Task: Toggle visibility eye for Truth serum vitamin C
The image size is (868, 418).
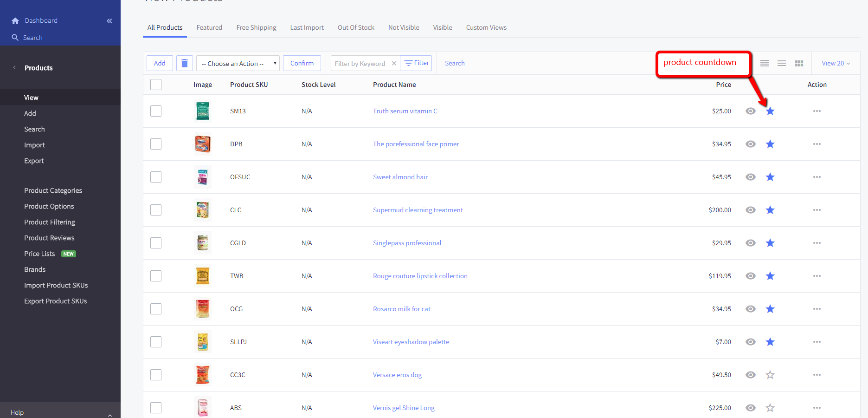Action: click(x=751, y=111)
